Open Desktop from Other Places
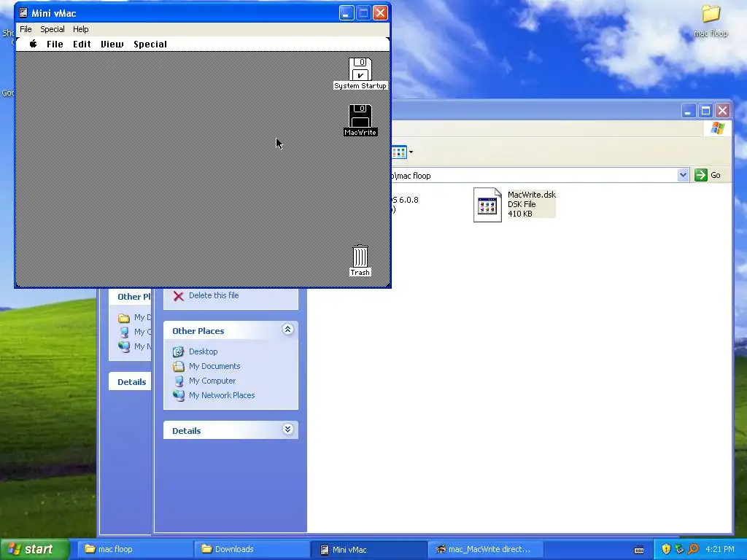747x560 pixels. 204,351
